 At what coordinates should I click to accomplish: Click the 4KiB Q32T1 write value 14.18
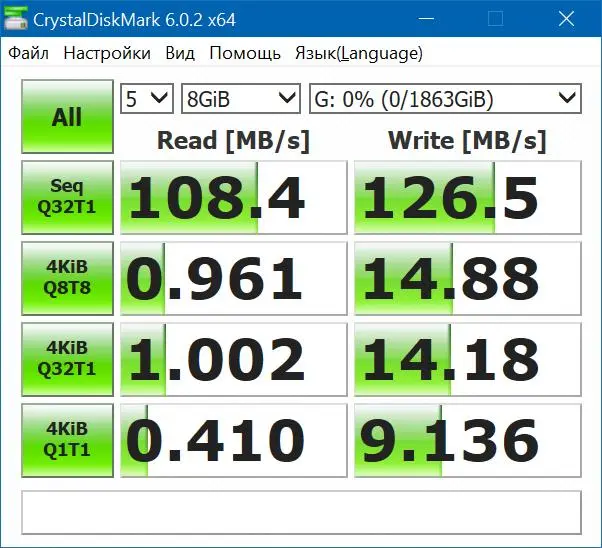(x=468, y=359)
